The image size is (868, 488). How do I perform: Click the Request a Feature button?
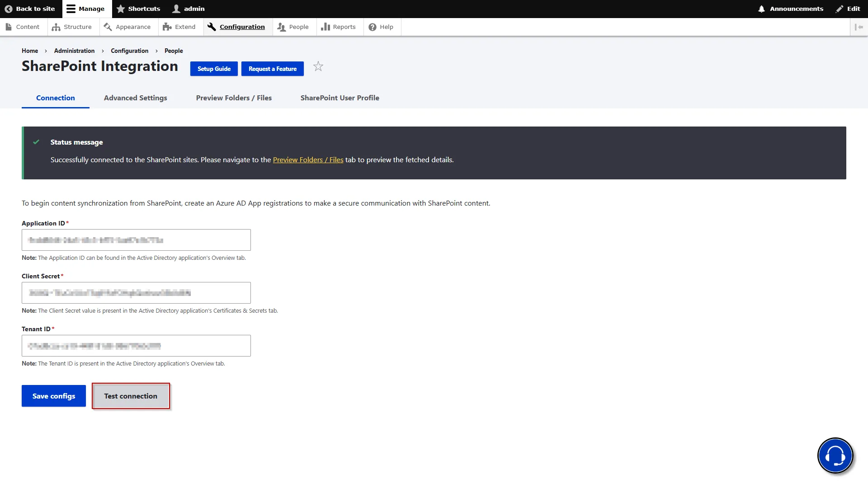[x=273, y=69]
